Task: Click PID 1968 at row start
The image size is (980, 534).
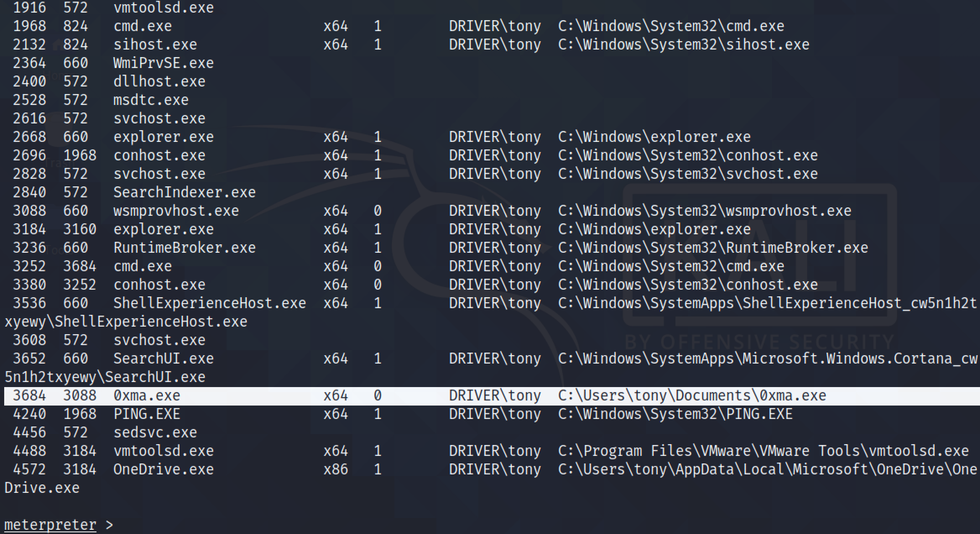Action: click(29, 26)
